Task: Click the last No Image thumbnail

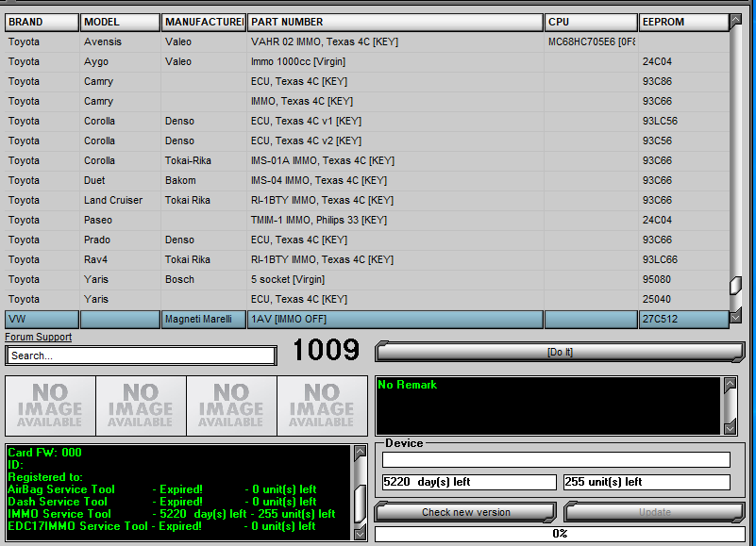Action: point(322,405)
